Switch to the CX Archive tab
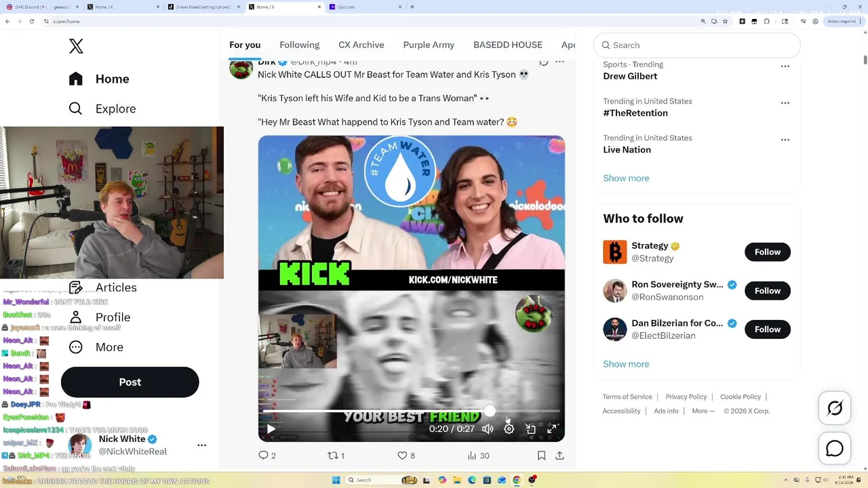 [361, 45]
